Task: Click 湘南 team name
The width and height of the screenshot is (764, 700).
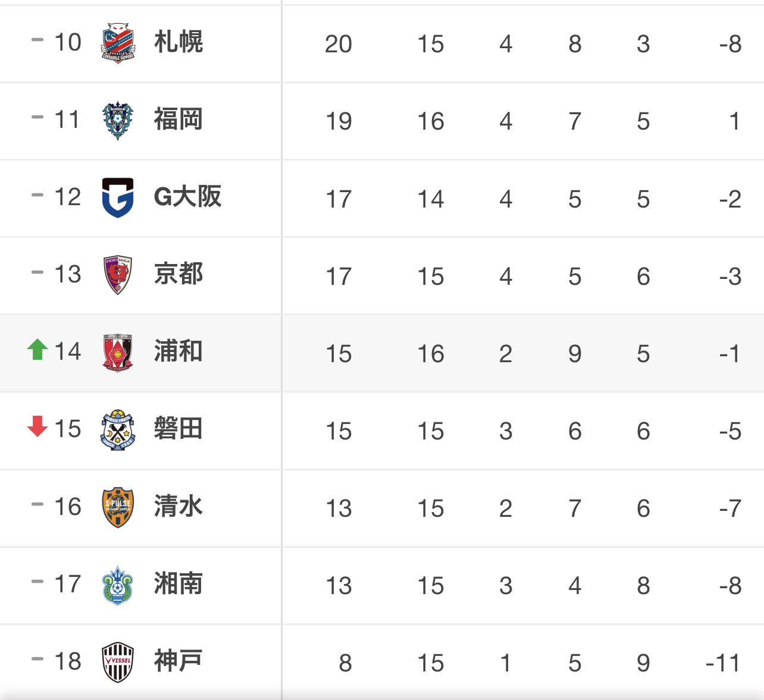Action: pyautogui.click(x=179, y=584)
